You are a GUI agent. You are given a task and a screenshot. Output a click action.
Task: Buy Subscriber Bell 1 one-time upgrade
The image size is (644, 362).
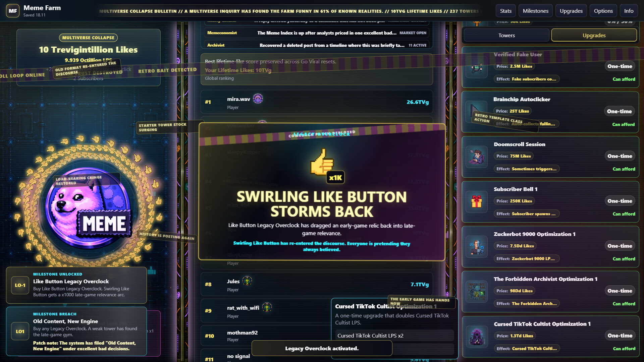tap(620, 201)
